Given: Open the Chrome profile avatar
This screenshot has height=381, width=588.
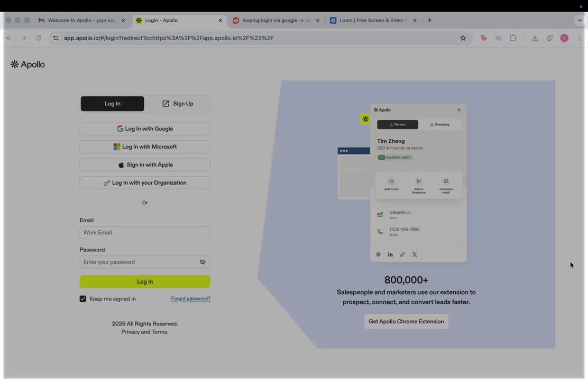Looking at the screenshot, I should tap(564, 38).
